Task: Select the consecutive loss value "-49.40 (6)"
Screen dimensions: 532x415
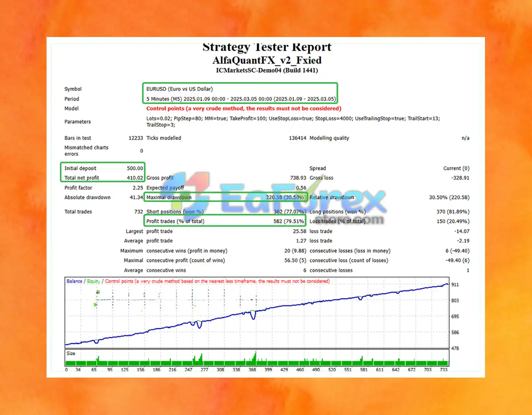Action: [458, 260]
